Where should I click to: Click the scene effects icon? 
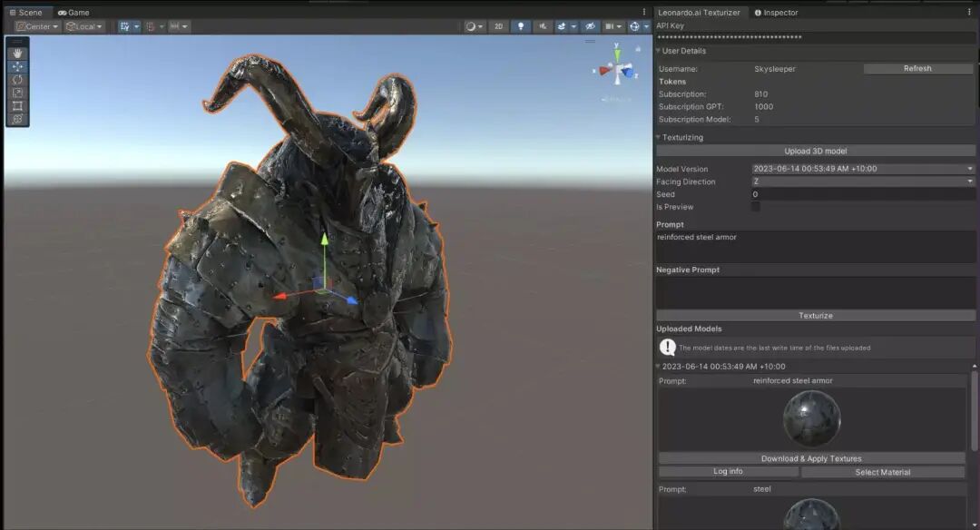coord(562,26)
